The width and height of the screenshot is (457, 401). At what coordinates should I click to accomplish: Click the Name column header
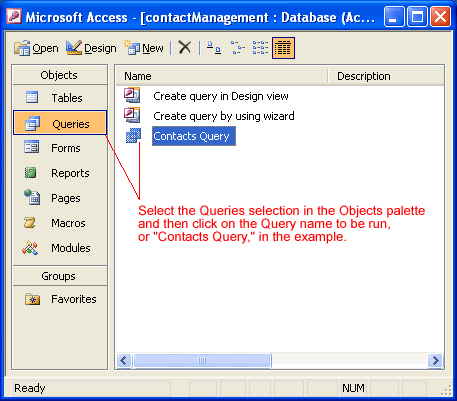click(222, 76)
